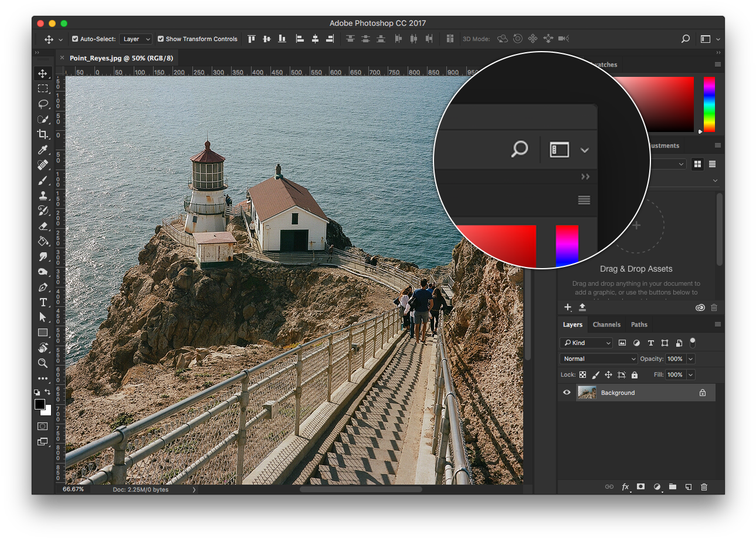The image size is (756, 538).
Task: Click the search magnifier in options bar
Action: coord(685,39)
